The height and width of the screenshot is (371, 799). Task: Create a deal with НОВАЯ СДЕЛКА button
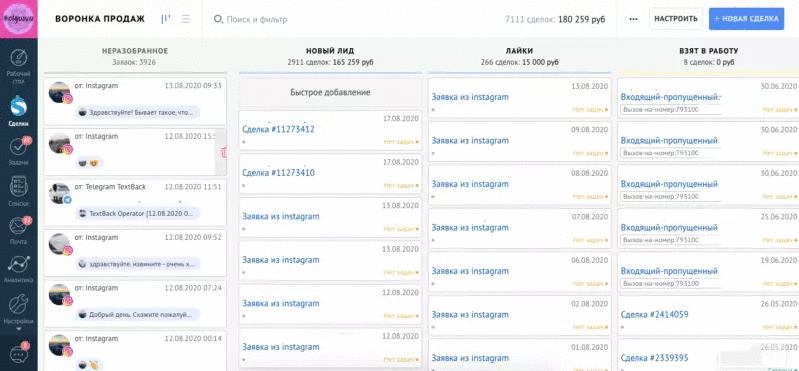[x=746, y=19]
